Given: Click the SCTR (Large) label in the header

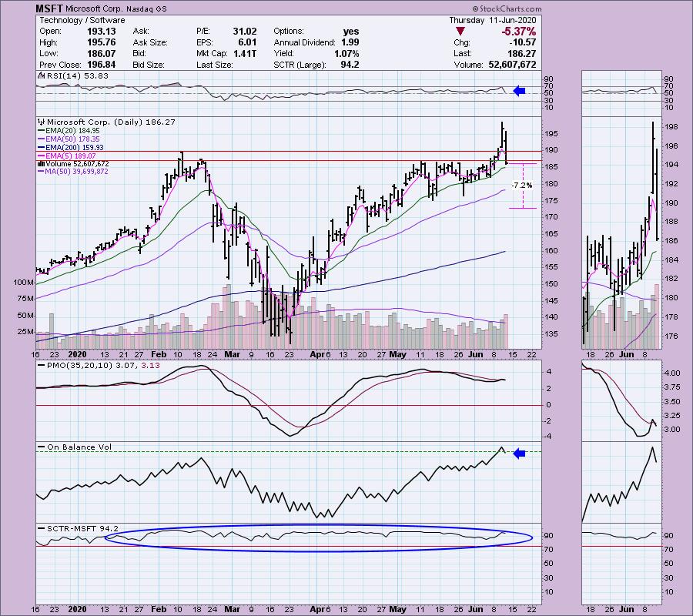Looking at the screenshot, I should click(300, 65).
